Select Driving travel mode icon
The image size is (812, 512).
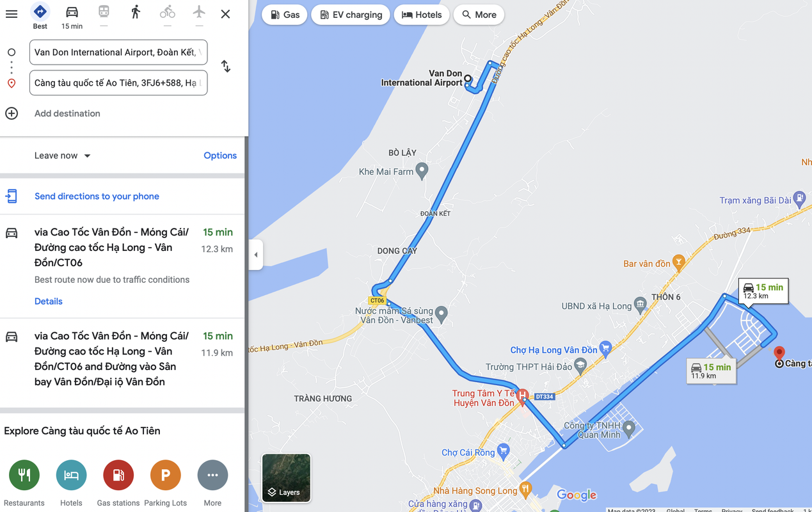(72, 12)
